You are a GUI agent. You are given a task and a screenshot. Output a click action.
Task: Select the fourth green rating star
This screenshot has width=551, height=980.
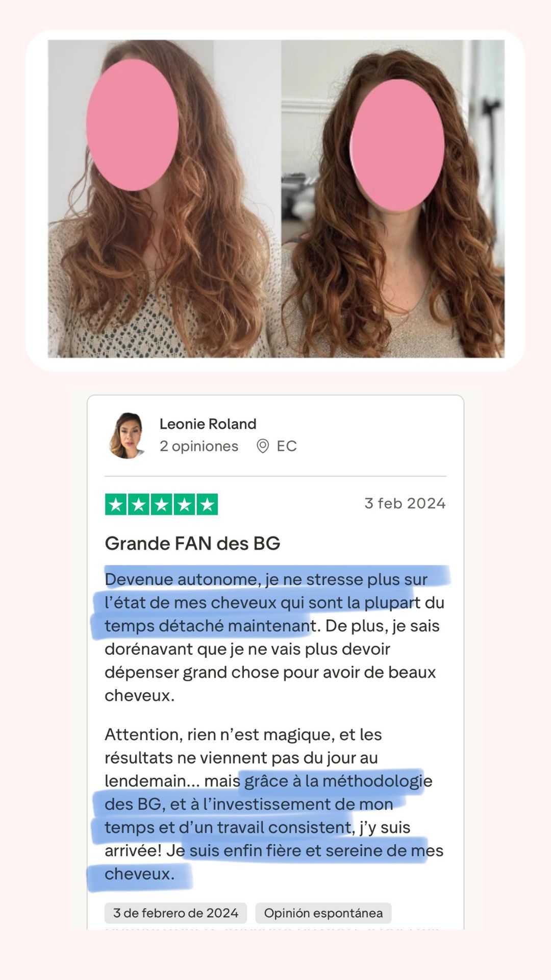point(184,504)
